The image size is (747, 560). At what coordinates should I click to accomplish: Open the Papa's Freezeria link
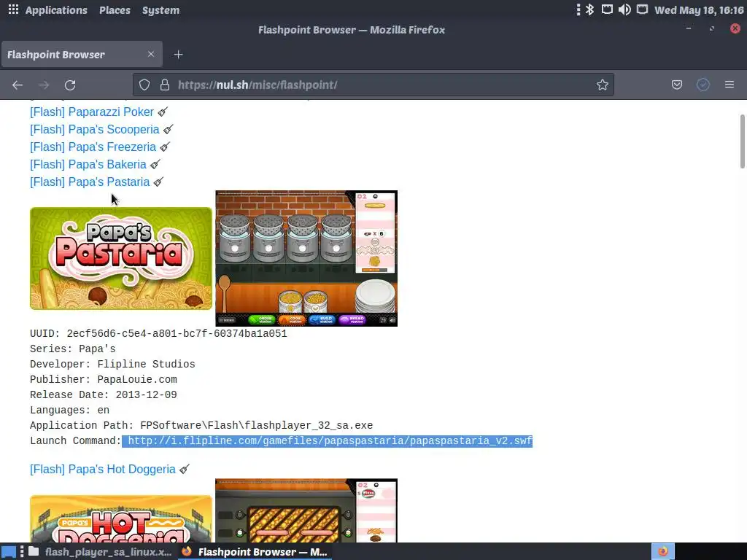tap(93, 147)
